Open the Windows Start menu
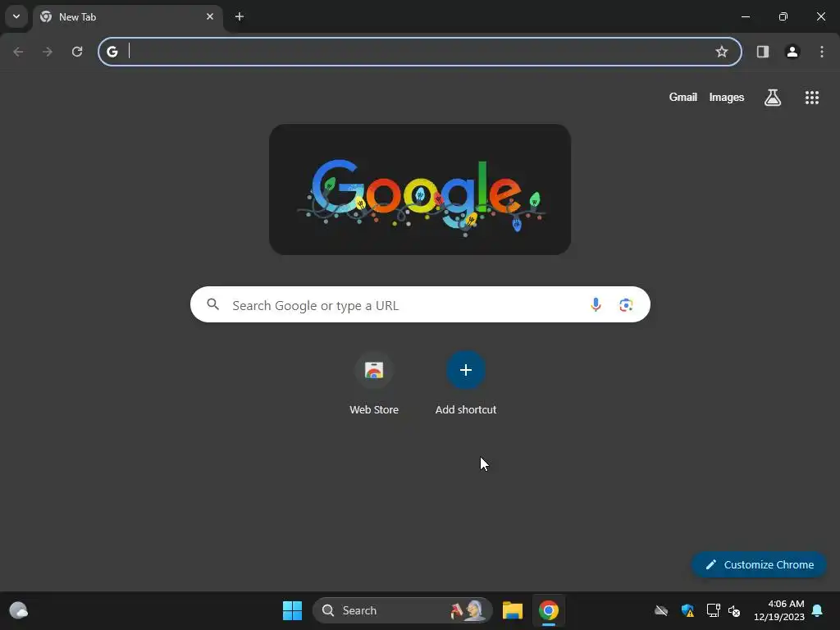Image resolution: width=840 pixels, height=630 pixels. 293,610
